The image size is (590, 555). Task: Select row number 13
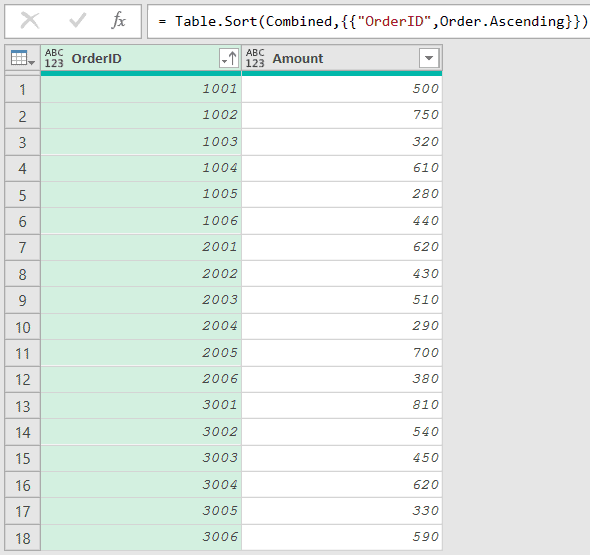pos(23,406)
